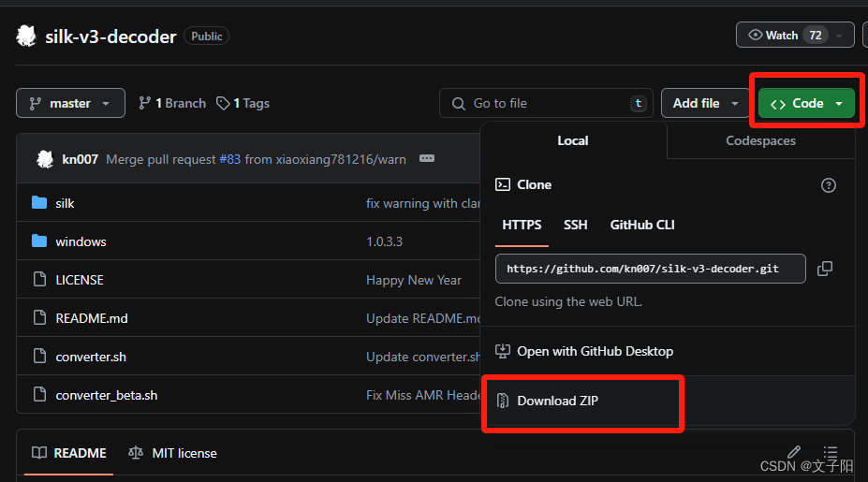Open the README outline list icon

pyautogui.click(x=831, y=452)
